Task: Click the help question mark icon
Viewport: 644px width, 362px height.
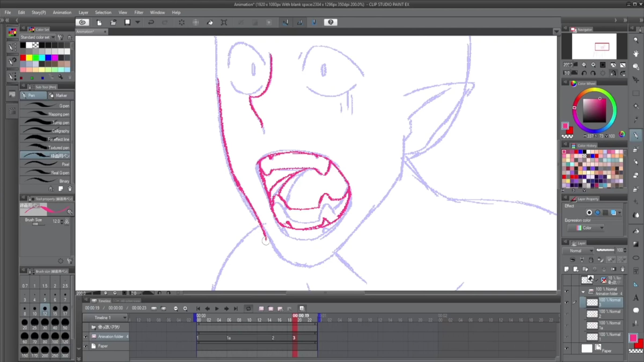Action: 331,22
